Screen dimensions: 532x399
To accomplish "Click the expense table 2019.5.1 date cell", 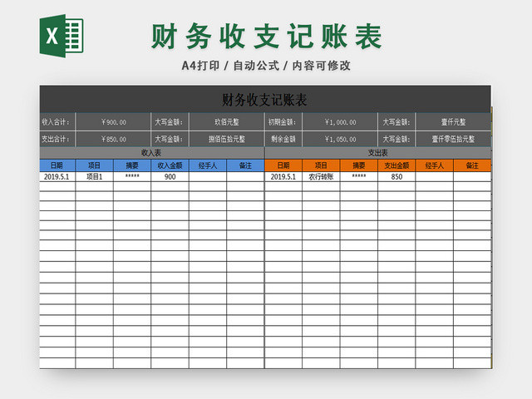I will 283,176.
